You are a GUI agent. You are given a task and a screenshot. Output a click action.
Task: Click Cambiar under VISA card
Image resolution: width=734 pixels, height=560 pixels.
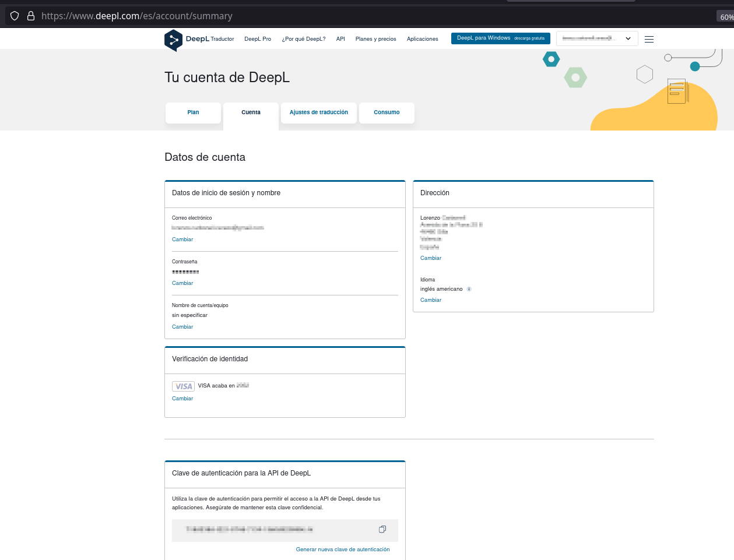182,399
